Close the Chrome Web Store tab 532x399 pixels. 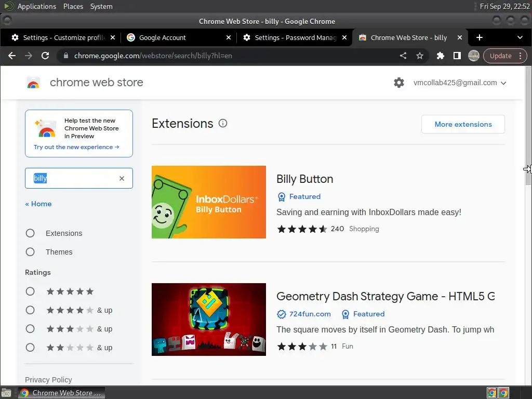460,37
